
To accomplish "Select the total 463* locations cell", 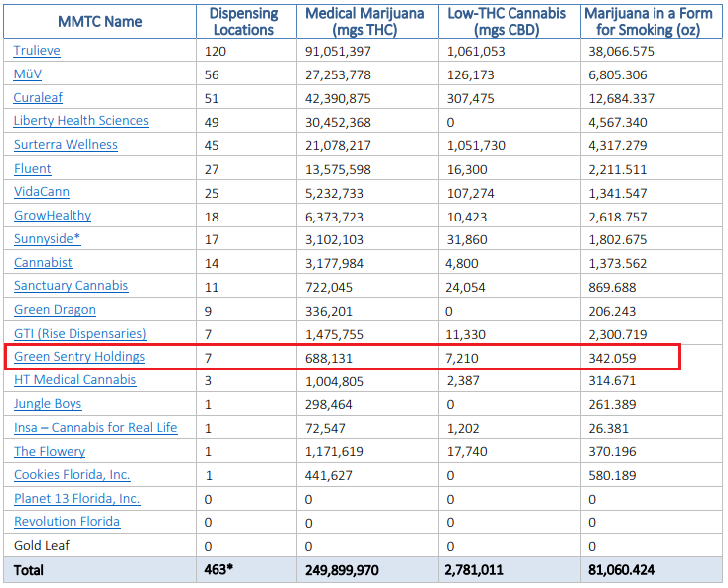I will tap(246, 569).
